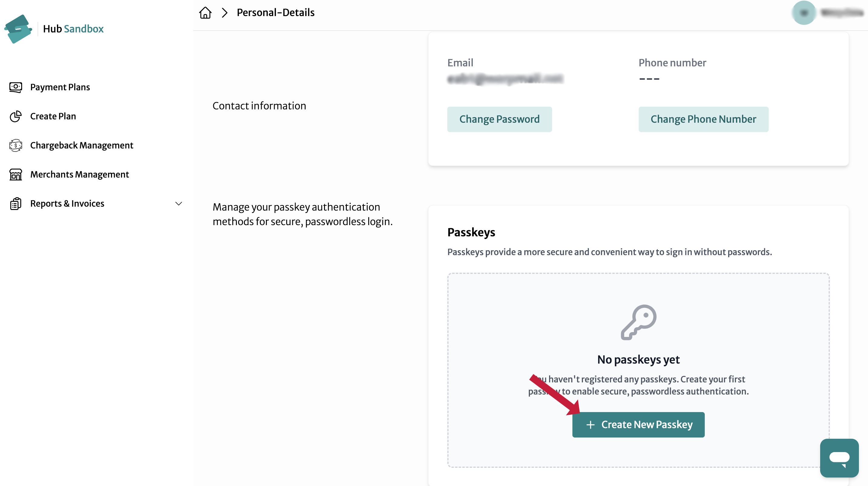Click the Change Password button

[499, 119]
